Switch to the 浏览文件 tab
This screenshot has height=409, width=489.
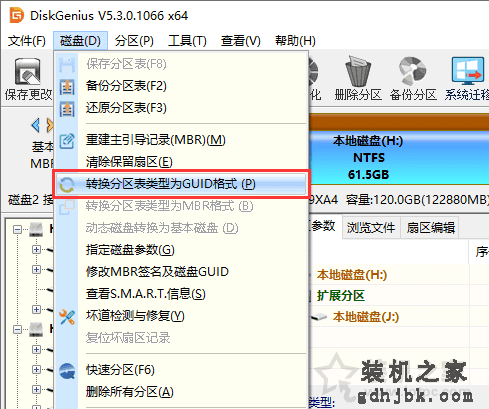(371, 228)
